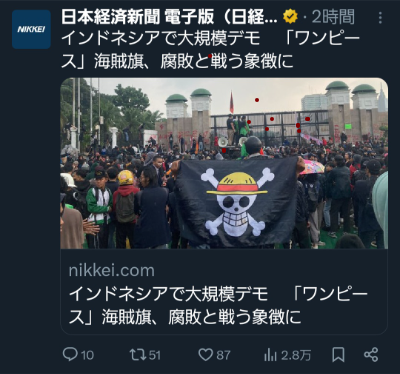Bookmark this post
The height and width of the screenshot is (374, 400).
[x=338, y=355]
